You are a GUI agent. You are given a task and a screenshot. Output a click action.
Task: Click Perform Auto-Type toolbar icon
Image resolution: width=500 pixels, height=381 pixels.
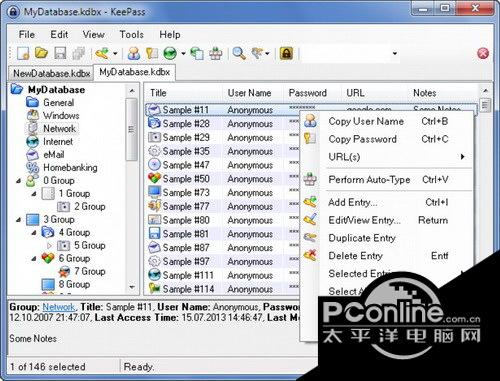(x=215, y=53)
